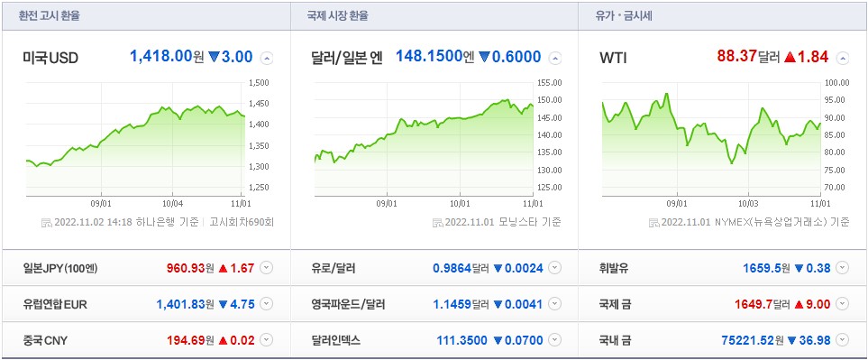Expand the 영국파운드/달러 row

(554, 304)
